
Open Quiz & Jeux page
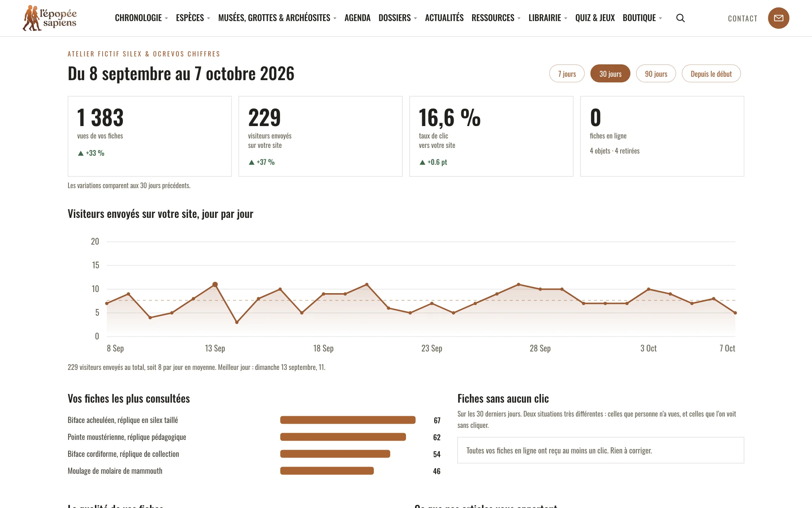pyautogui.click(x=595, y=18)
